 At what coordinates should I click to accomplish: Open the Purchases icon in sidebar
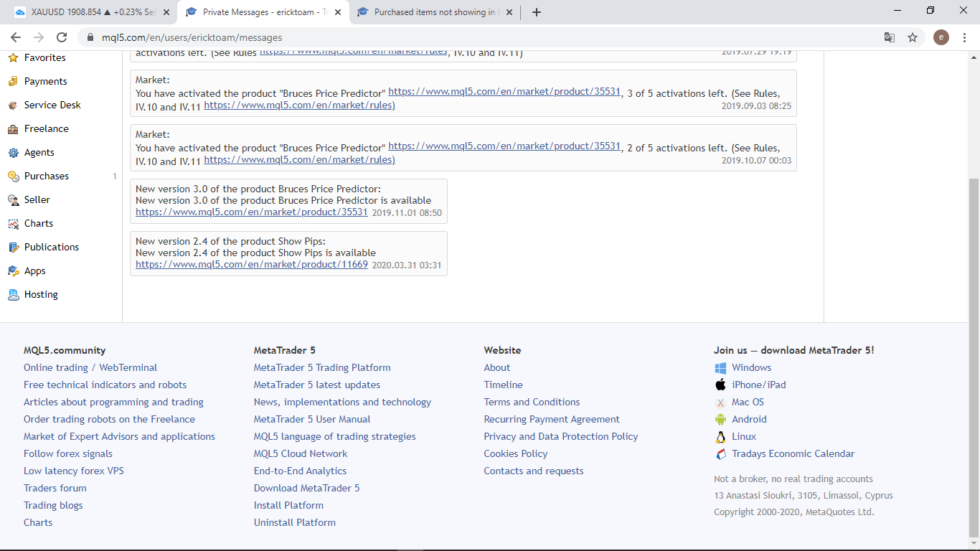pos(13,176)
